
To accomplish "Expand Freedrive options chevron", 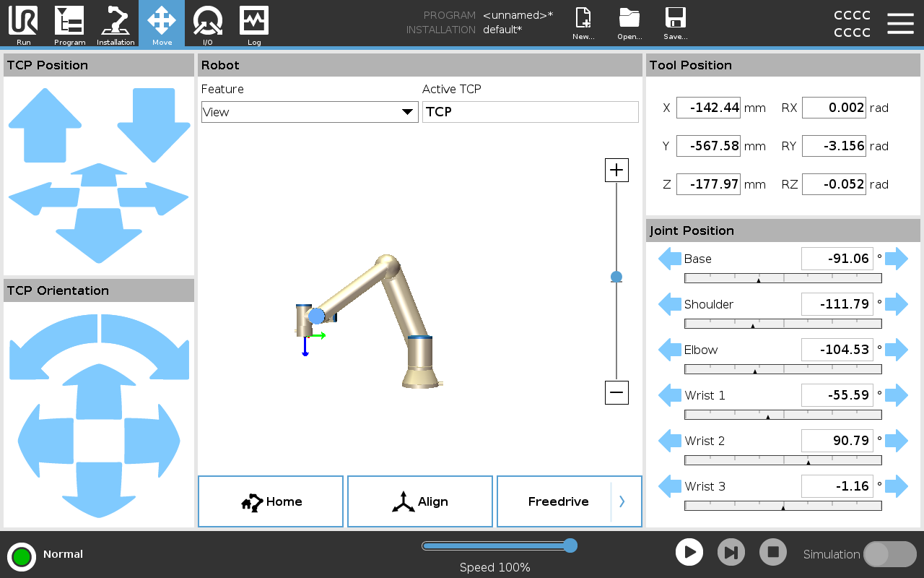I will tap(622, 501).
